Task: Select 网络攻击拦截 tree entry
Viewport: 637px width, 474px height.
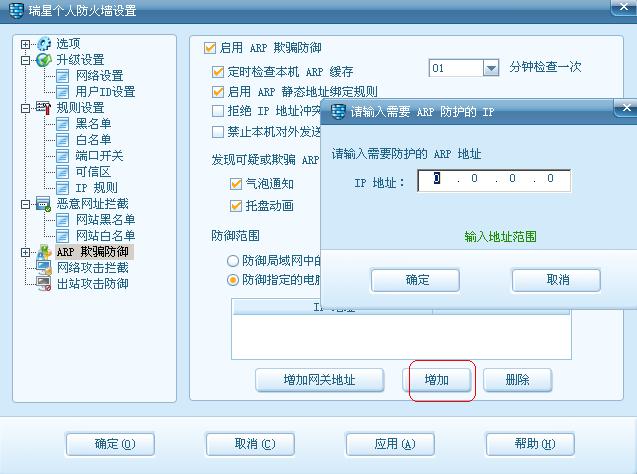Action: click(x=93, y=268)
